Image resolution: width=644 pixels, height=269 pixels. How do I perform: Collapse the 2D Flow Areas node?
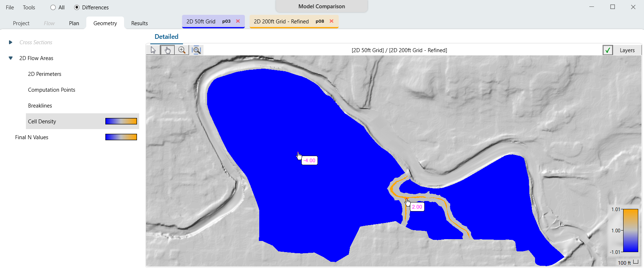tap(10, 58)
